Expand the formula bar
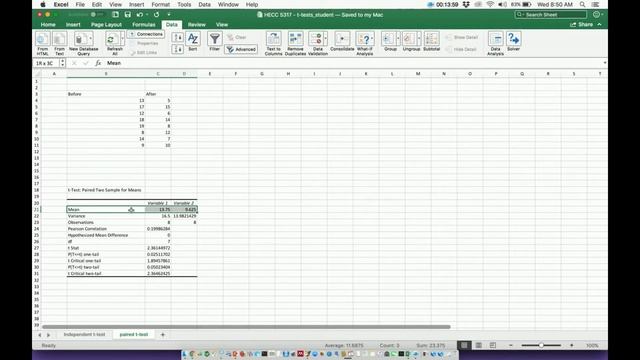The image size is (640, 360). point(604,63)
